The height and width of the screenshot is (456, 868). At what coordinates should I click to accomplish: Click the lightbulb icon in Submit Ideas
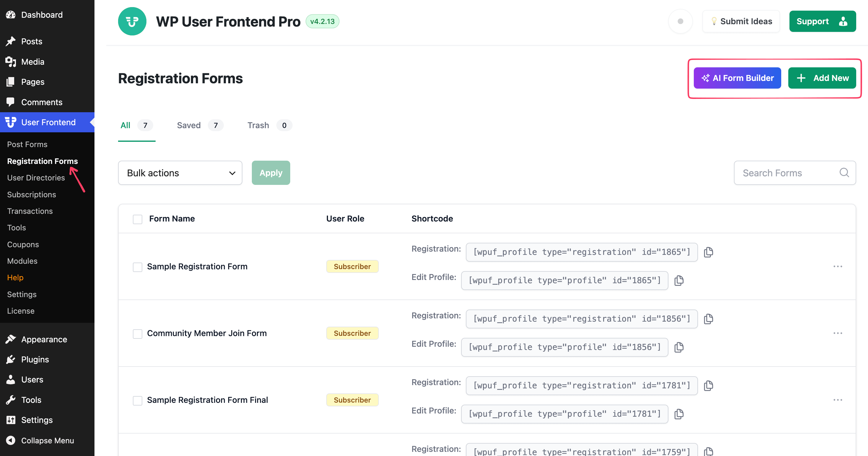(714, 21)
